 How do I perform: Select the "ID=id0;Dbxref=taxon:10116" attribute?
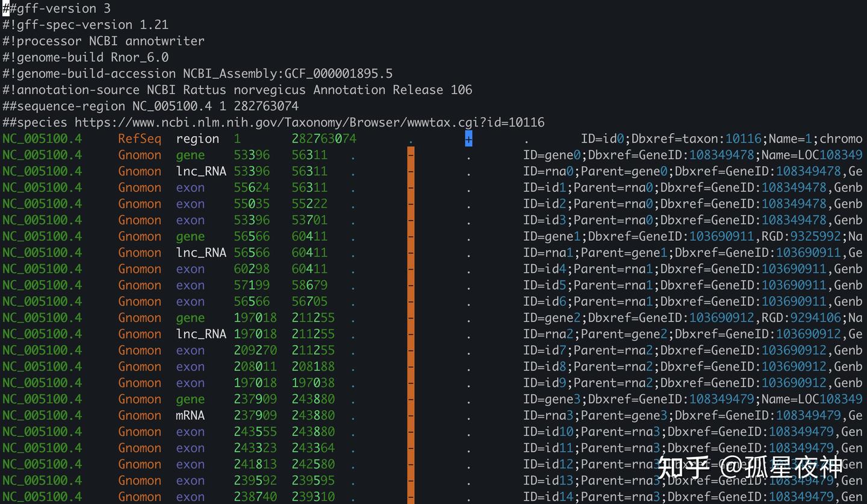[x=671, y=138]
